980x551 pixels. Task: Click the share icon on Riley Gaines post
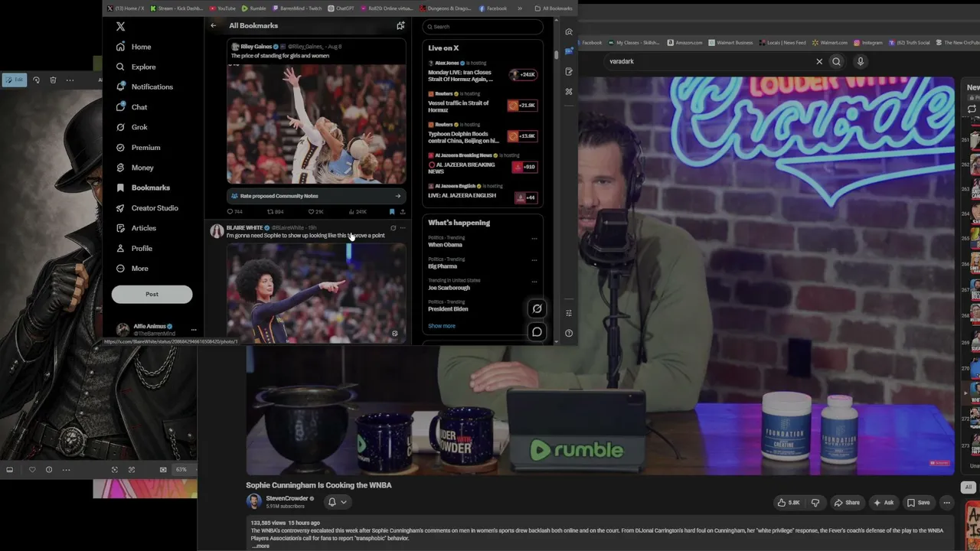(403, 212)
